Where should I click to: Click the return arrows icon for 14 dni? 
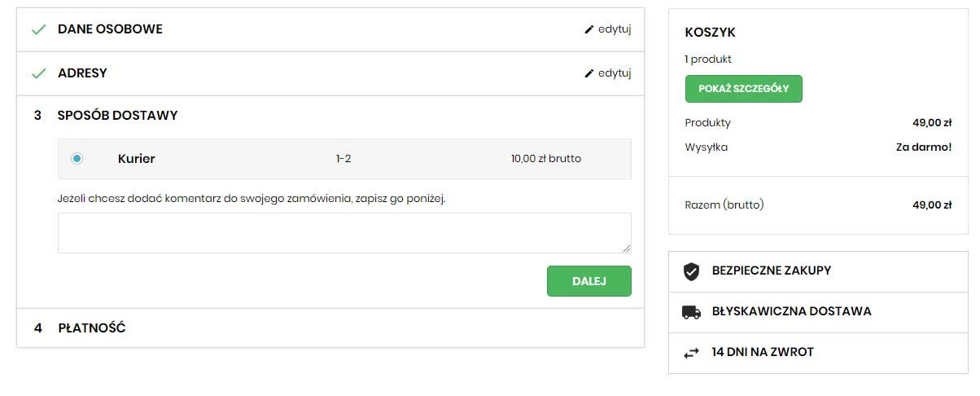(x=691, y=353)
